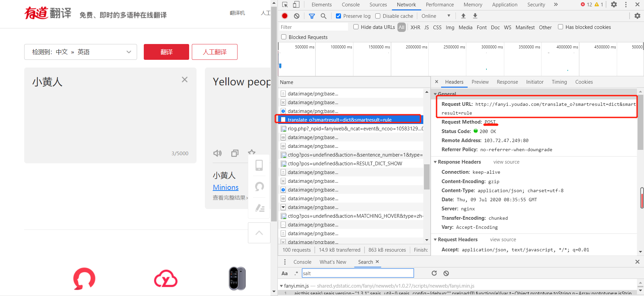
Task: Open drawer three-dot menu icon
Action: click(x=285, y=262)
